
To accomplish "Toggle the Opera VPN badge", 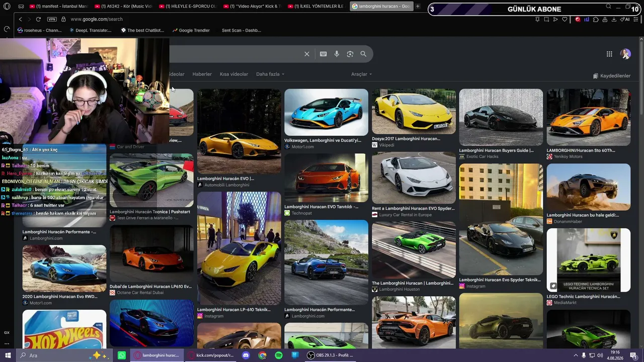I will (52, 19).
